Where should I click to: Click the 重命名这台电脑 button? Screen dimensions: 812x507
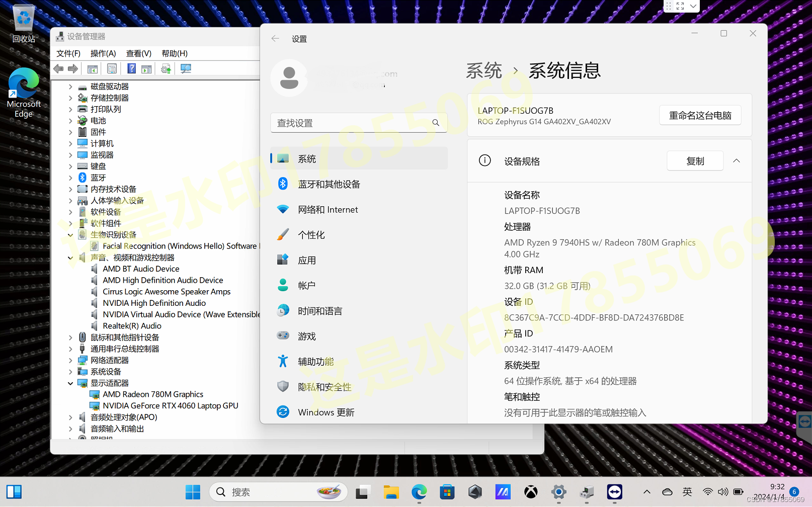tap(700, 115)
